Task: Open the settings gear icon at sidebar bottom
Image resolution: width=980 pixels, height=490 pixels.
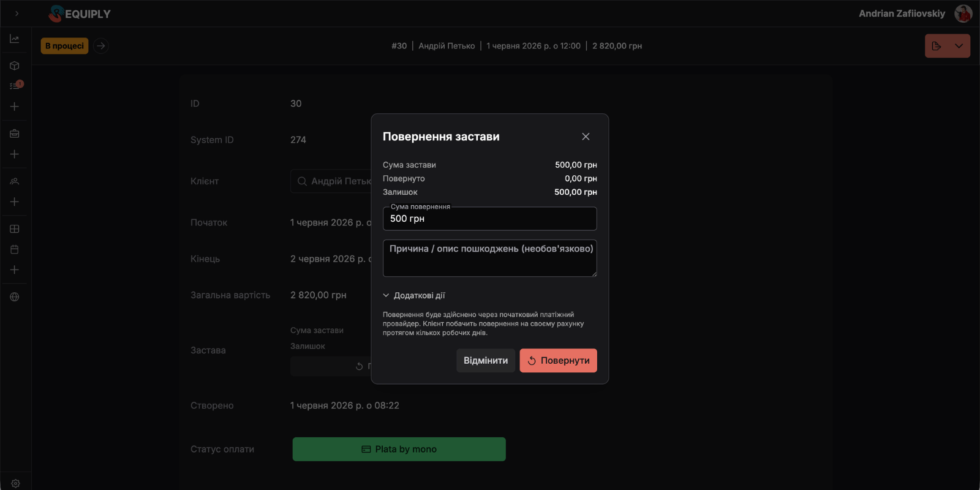Action: pos(15,483)
